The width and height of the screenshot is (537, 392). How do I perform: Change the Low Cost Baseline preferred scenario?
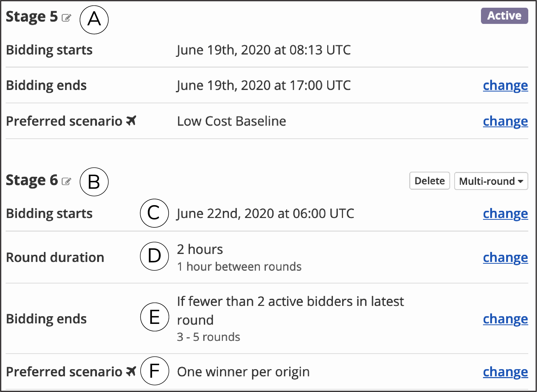505,121
